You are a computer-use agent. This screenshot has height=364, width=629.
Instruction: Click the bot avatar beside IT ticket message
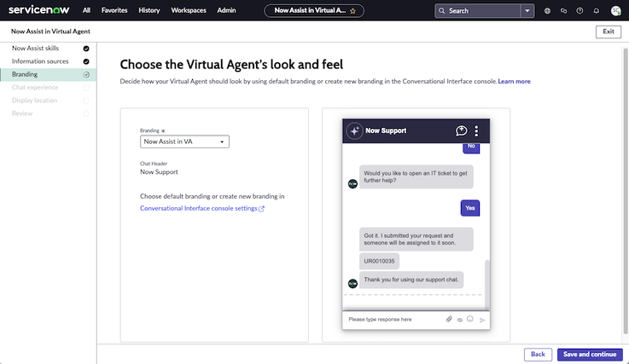pyautogui.click(x=352, y=184)
